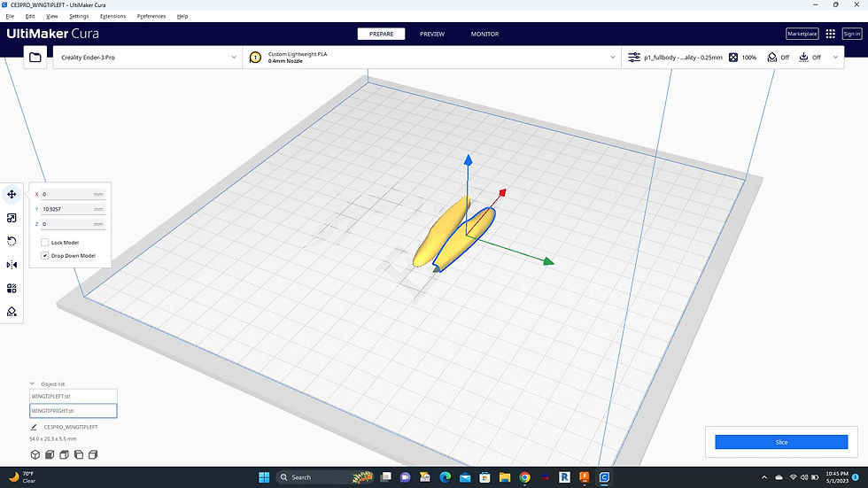The height and width of the screenshot is (488, 868).
Task: Open the Marketplace
Action: [x=802, y=34]
